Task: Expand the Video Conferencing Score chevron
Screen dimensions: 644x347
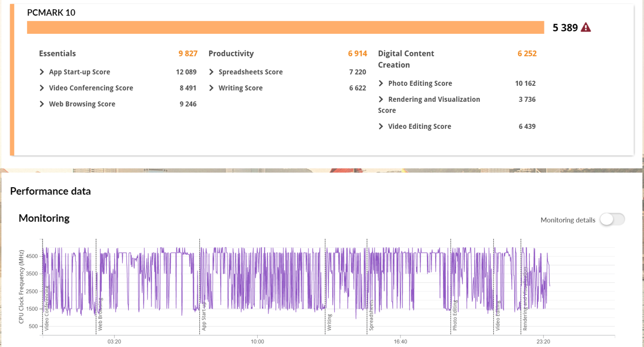Action: tap(42, 88)
